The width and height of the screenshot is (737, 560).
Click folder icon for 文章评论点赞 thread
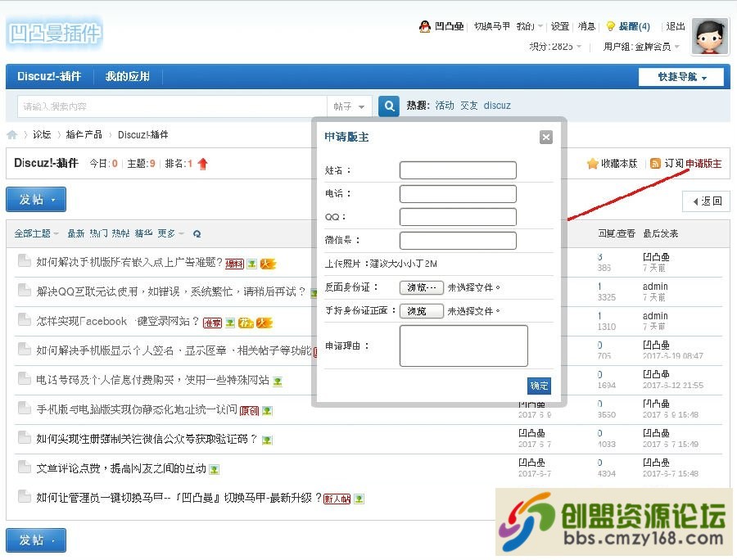[x=25, y=467]
